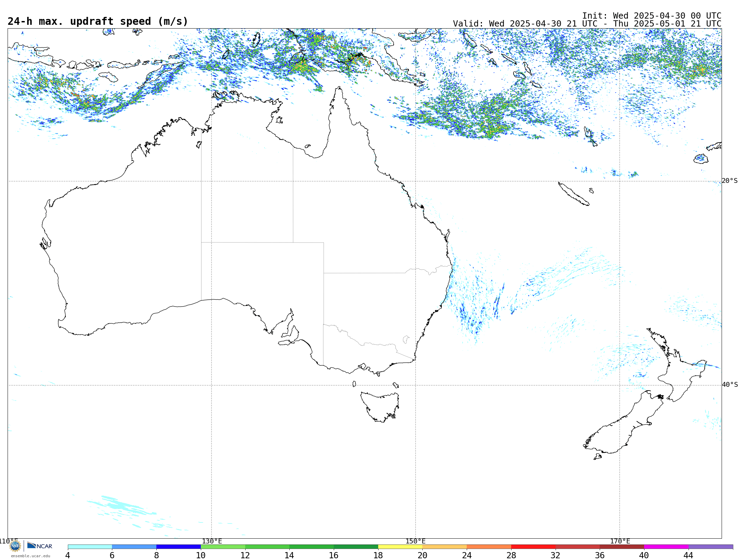Click the 'Valid: Wed 2025-04-30 21 UTC' range text

pos(587,24)
